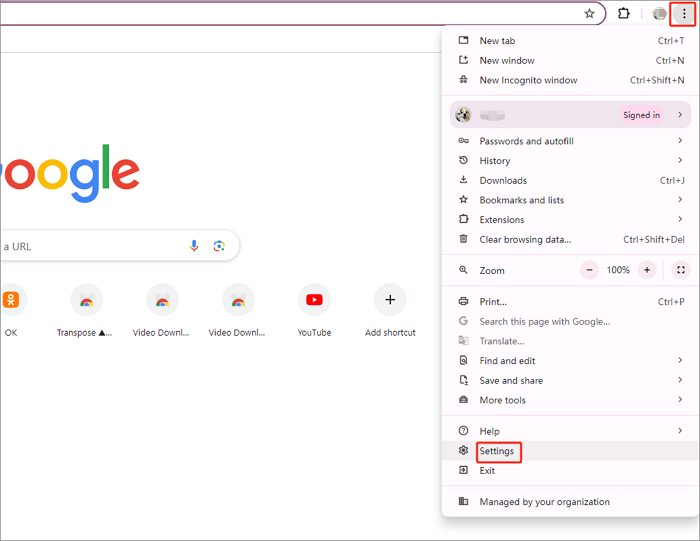Click the History clock icon
Viewport: 700px width, 541px height.
tap(463, 160)
